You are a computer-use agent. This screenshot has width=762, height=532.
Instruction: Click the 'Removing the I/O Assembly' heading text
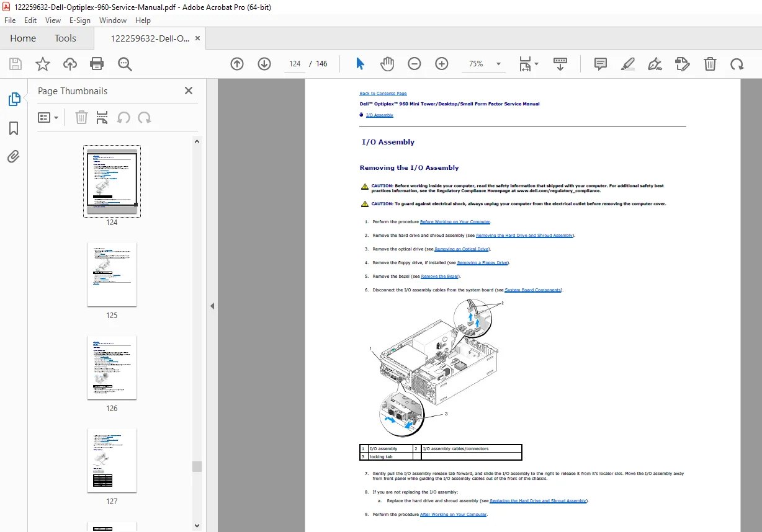[x=409, y=168]
